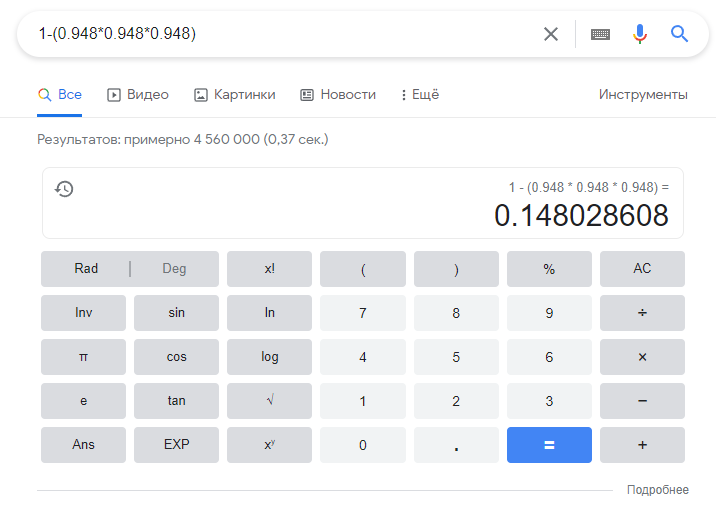Open the Картинки tab
The height and width of the screenshot is (516, 716).
click(x=235, y=95)
